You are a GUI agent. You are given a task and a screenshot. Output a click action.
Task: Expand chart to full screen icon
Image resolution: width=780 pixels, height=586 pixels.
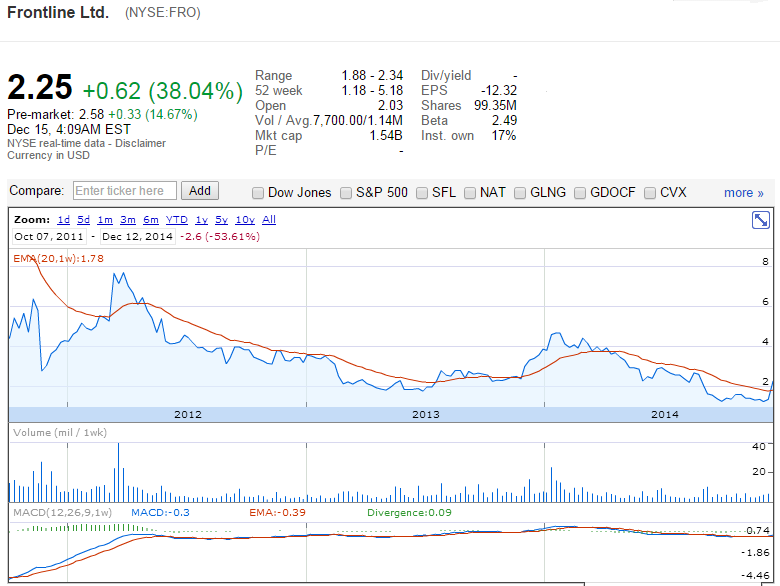coord(761,220)
